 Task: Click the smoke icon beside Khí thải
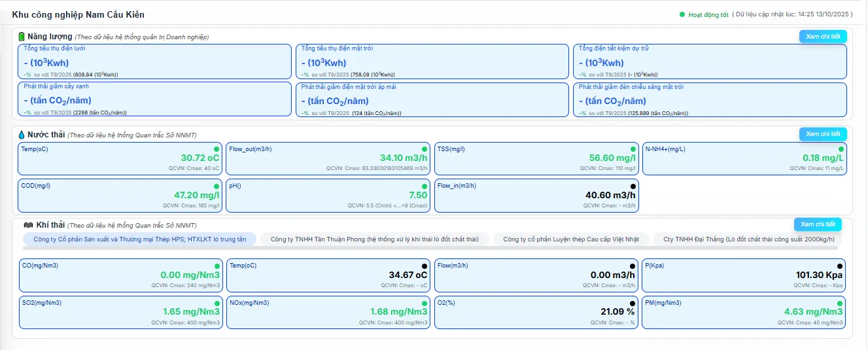point(27,225)
